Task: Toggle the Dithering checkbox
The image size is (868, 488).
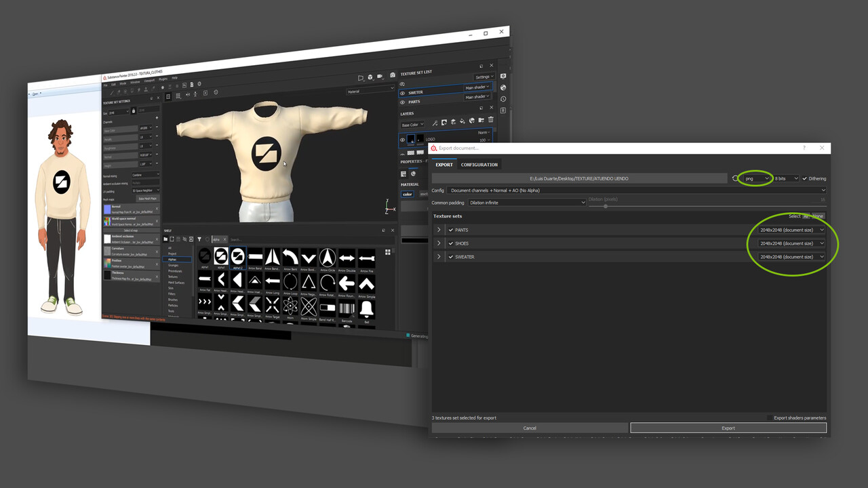Action: [805, 178]
